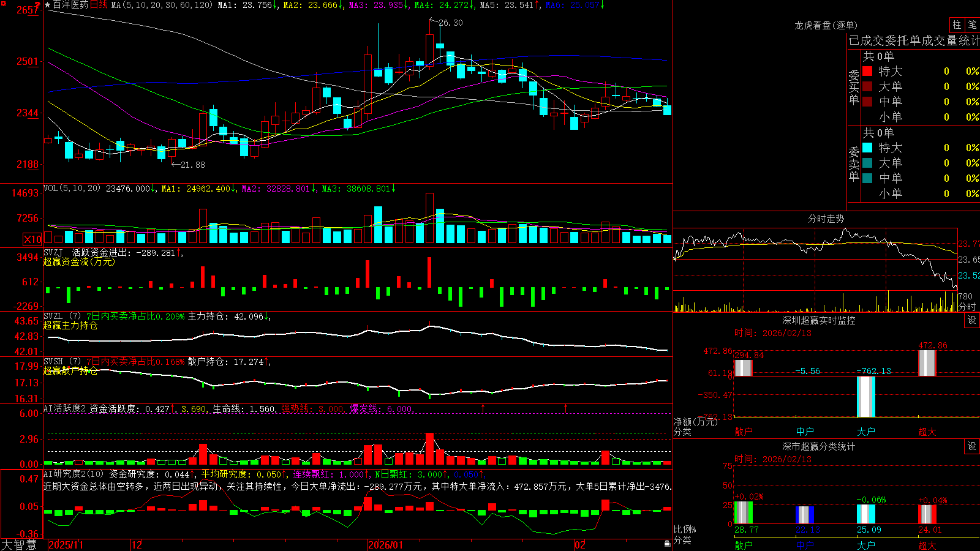Click 散户 category in 深市超赢分类统计
980x551 pixels.
pos(743,545)
